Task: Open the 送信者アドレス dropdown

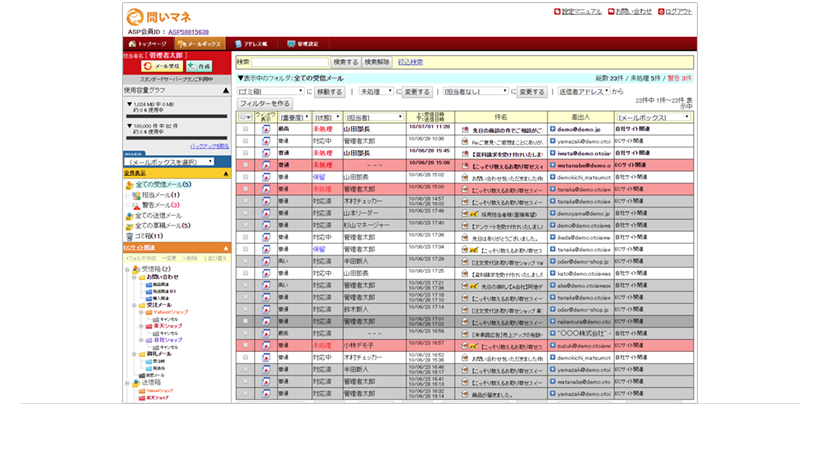Action: [x=584, y=91]
